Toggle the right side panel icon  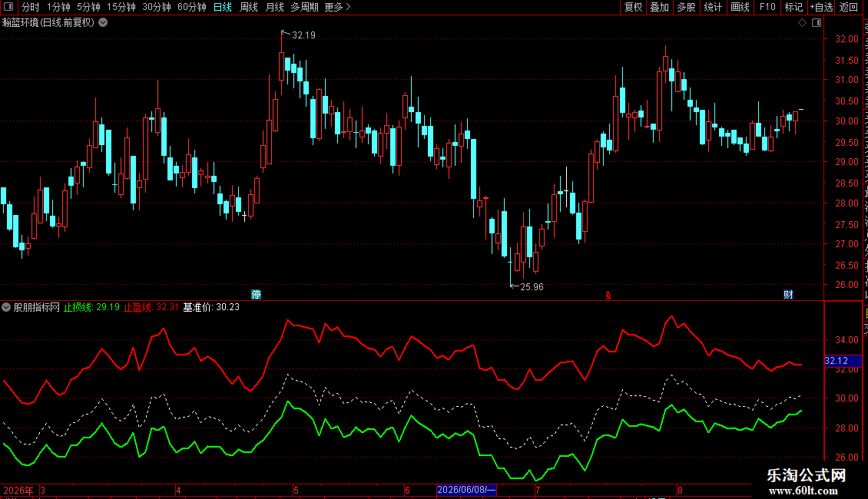click(817, 23)
